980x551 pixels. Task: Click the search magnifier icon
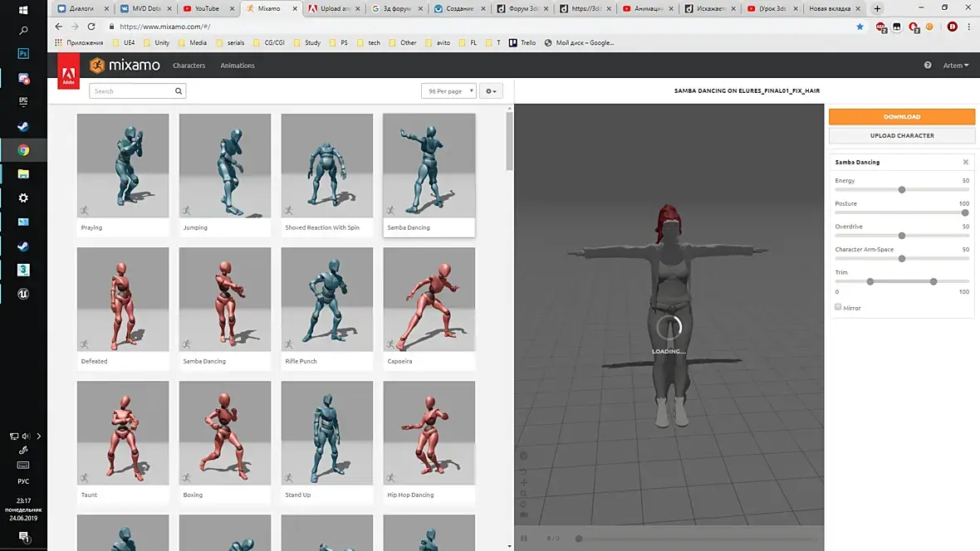(x=178, y=91)
